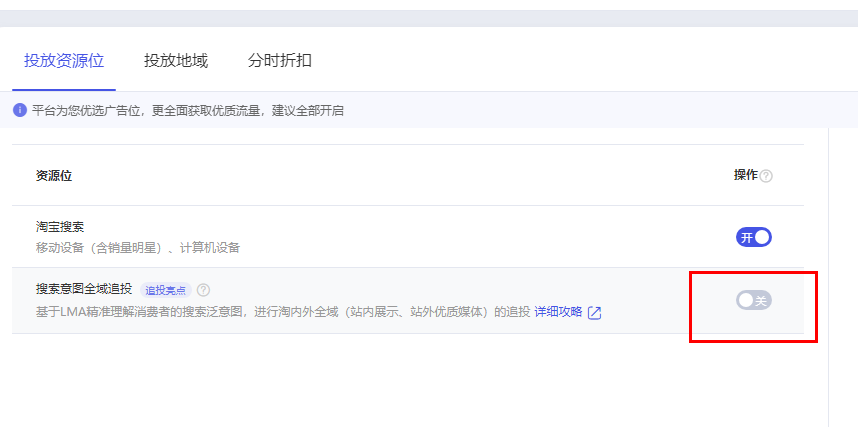Turn off the 淘宝搜索 switch
Viewport: 858px width, 427px height.
[x=754, y=237]
